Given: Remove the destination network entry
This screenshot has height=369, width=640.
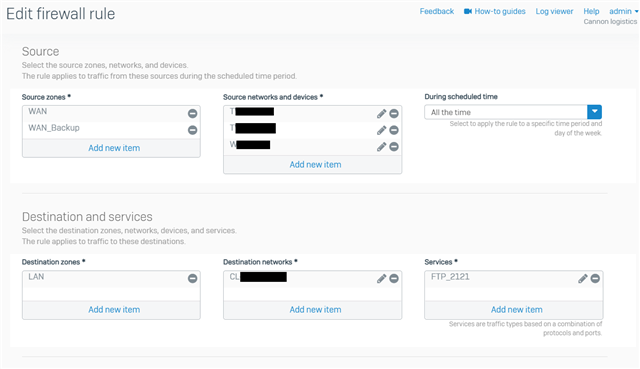Looking at the screenshot, I should (x=394, y=278).
